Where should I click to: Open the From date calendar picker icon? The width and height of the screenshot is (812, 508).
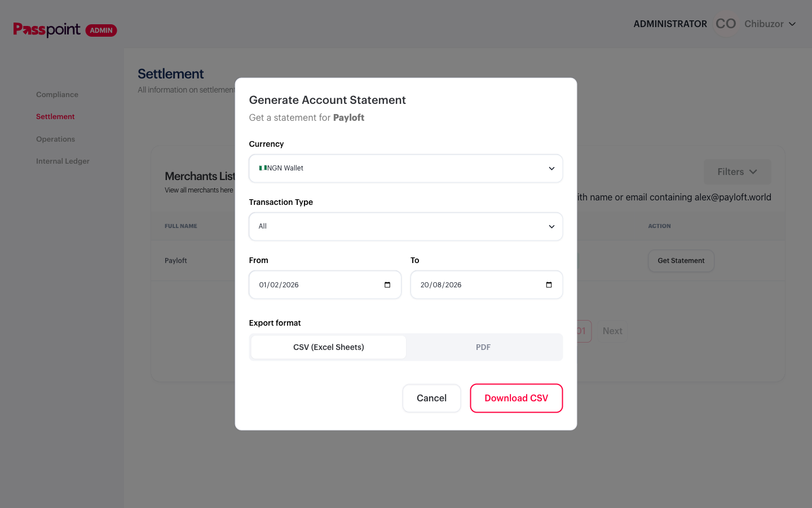pyautogui.click(x=387, y=285)
